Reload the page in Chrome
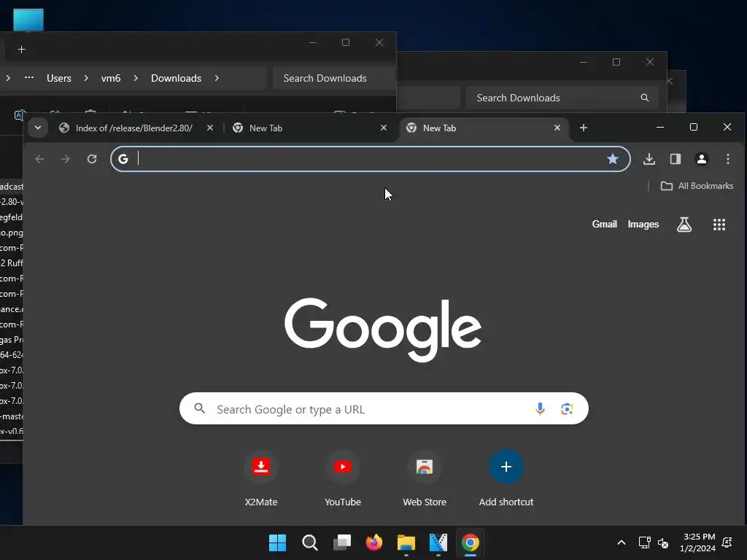The image size is (747, 560). click(x=92, y=159)
